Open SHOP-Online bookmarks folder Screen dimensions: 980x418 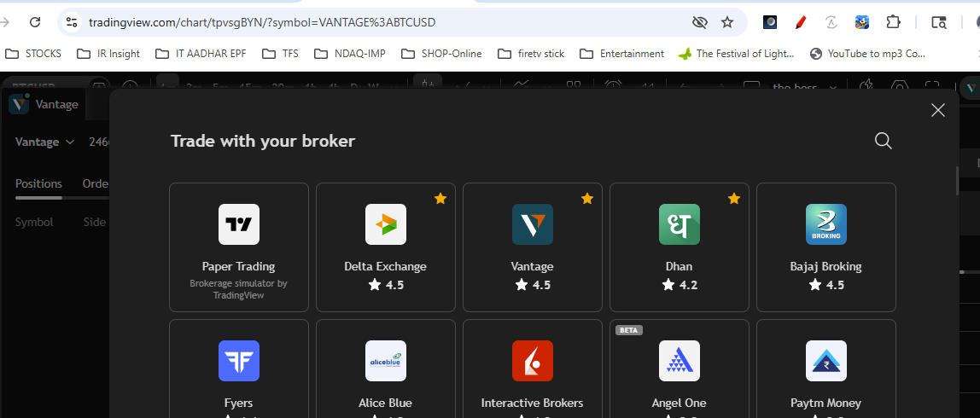point(441,54)
